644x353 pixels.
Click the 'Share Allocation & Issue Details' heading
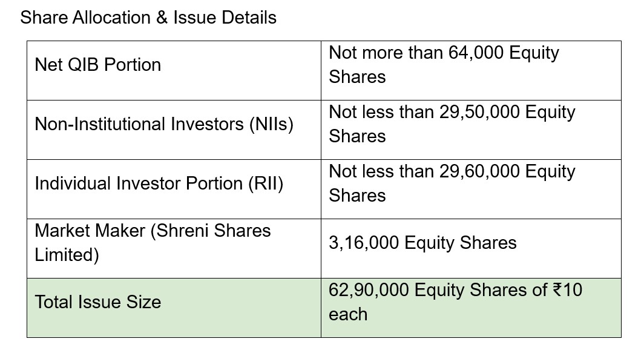click(148, 18)
